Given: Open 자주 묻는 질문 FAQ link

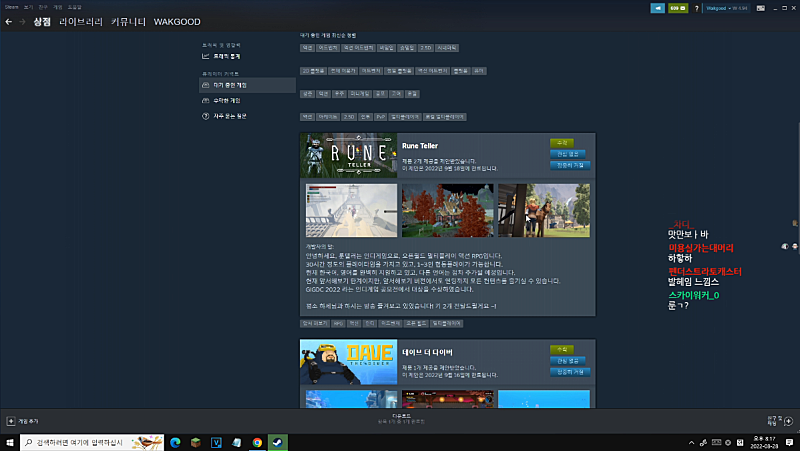Looking at the screenshot, I should 230,116.
